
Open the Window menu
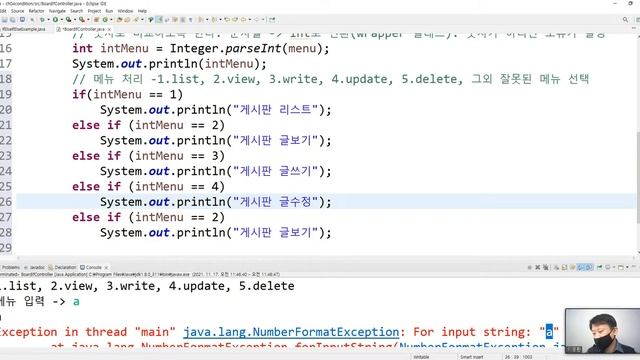(x=125, y=11)
